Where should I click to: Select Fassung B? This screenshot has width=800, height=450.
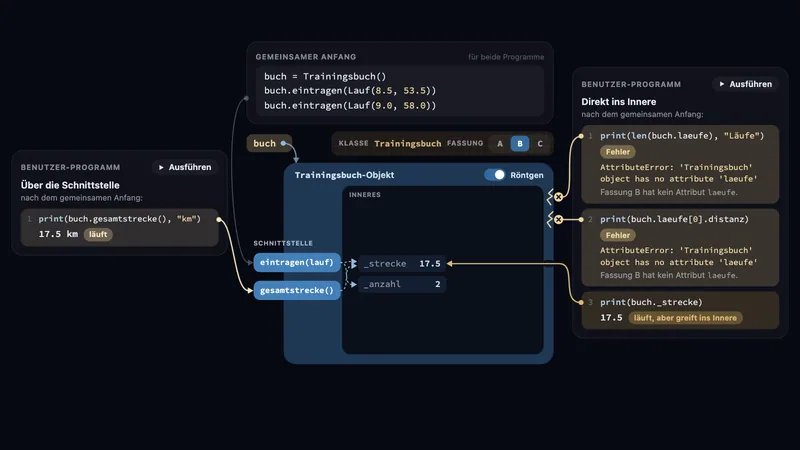coord(520,144)
